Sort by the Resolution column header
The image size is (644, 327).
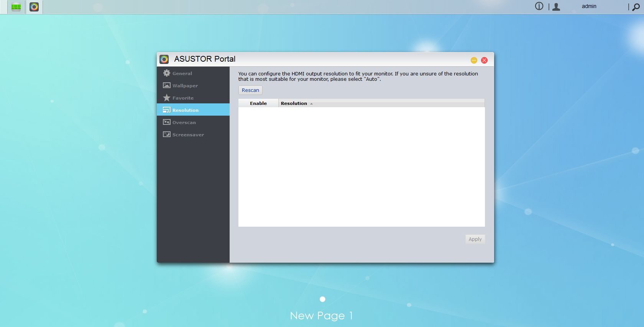click(381, 103)
